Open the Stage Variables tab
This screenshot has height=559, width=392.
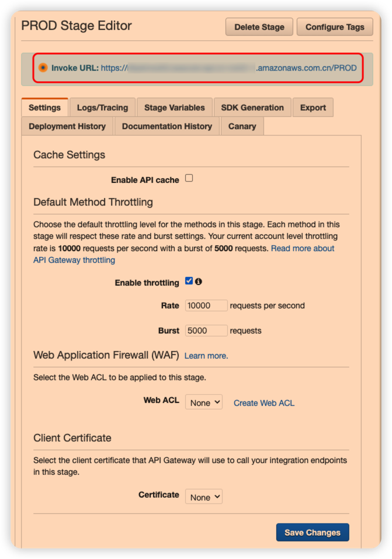point(174,107)
